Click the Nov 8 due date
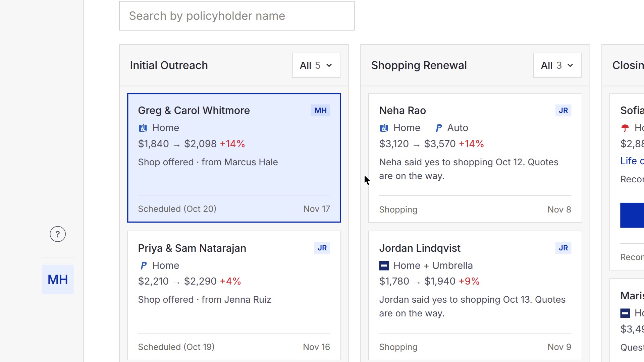The image size is (644, 362). tap(559, 209)
